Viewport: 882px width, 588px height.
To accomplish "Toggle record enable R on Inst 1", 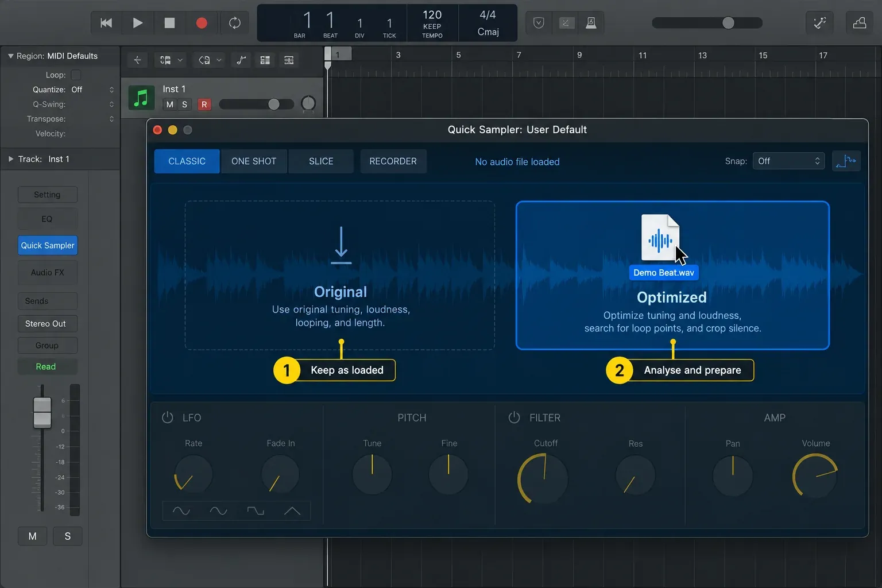I will point(204,105).
